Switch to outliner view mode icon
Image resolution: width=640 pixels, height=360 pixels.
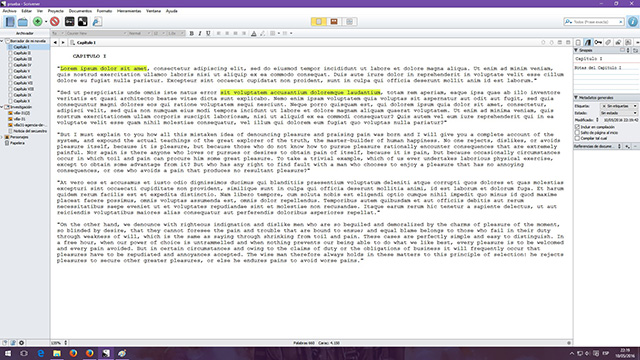[349, 22]
